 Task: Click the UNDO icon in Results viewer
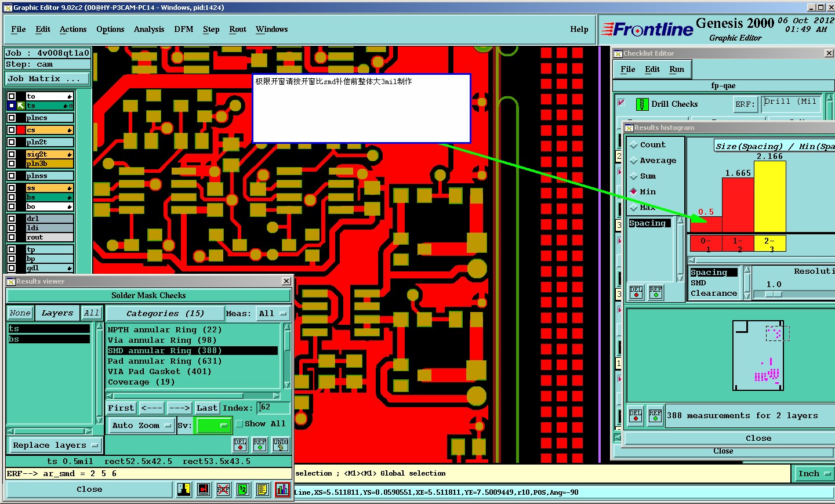[x=281, y=445]
